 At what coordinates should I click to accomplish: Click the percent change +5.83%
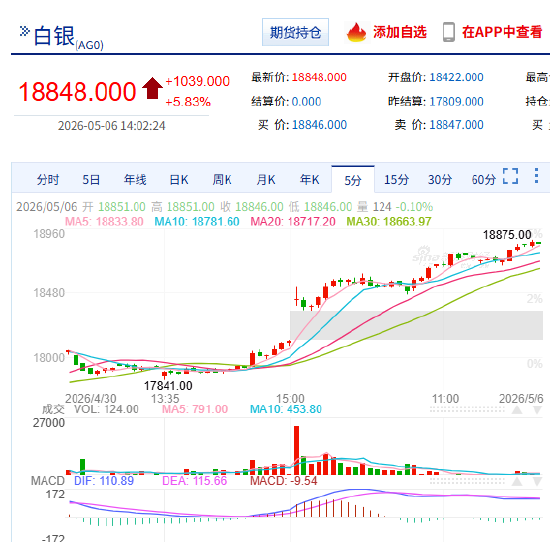188,102
